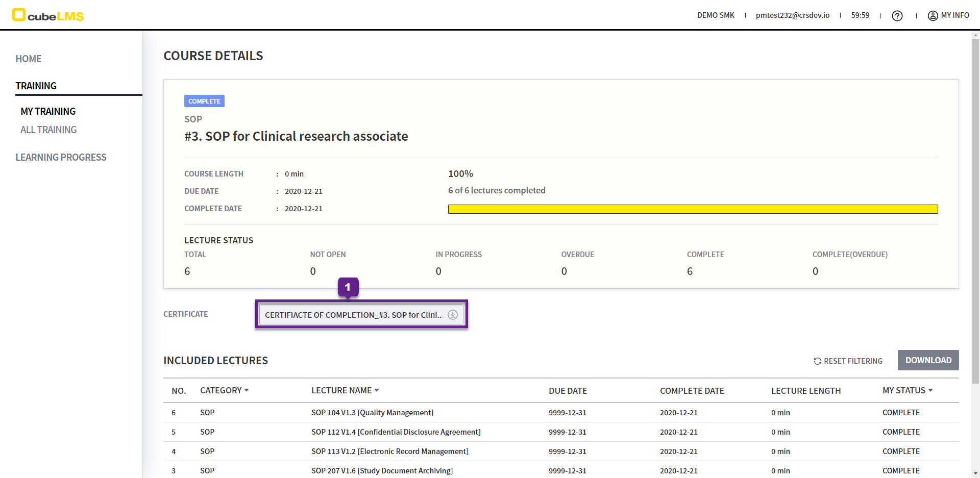Image resolution: width=980 pixels, height=478 pixels.
Task: Open the help question mark icon
Action: (897, 16)
